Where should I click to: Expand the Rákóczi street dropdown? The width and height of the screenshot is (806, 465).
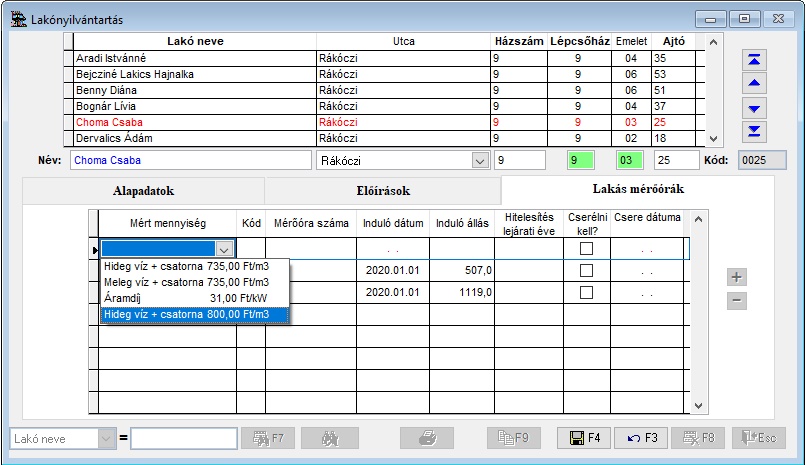coord(478,160)
